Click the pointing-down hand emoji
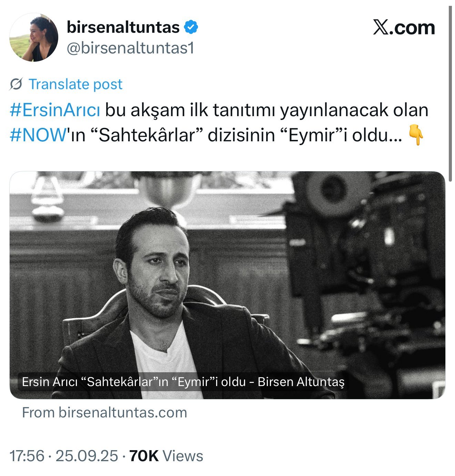This screenshot has width=455, height=476. pyautogui.click(x=416, y=135)
